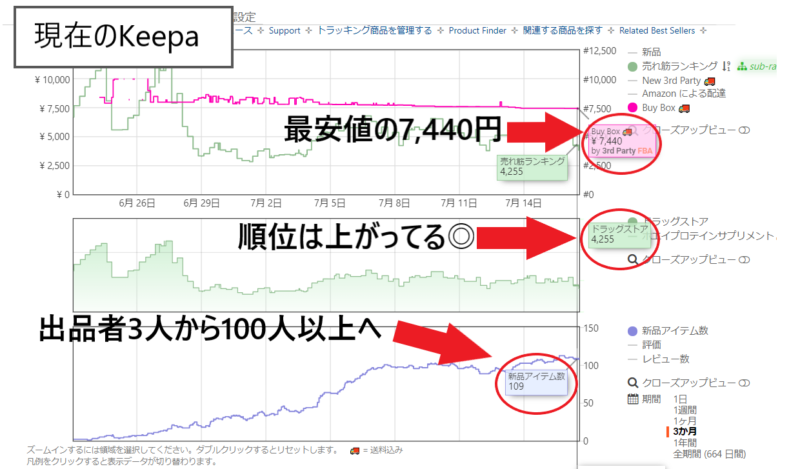800x469 pixels.
Task: Select the 1年間 period range
Action: [685, 443]
